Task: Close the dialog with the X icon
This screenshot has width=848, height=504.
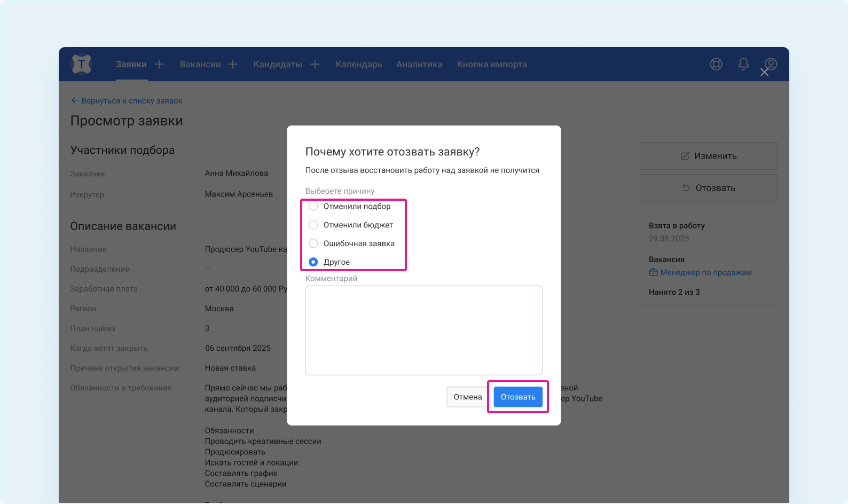Action: coord(764,73)
